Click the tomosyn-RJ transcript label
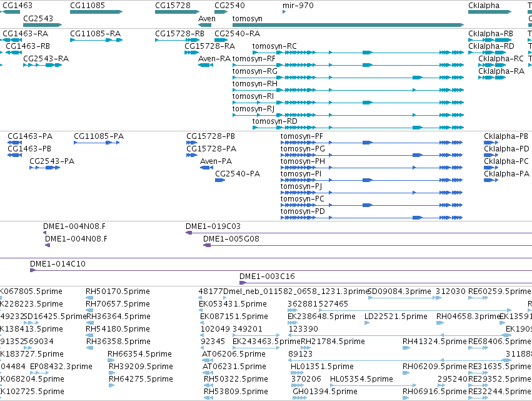532x401 pixels. point(253,109)
